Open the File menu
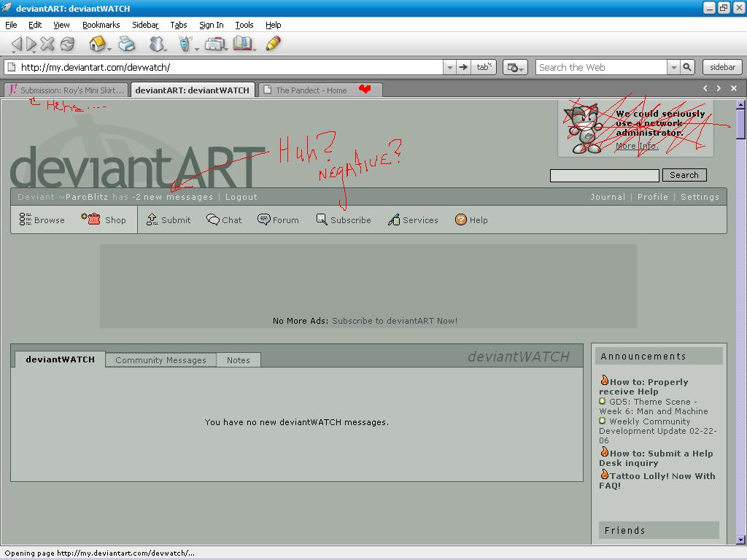The height and width of the screenshot is (560, 747). tap(11, 25)
